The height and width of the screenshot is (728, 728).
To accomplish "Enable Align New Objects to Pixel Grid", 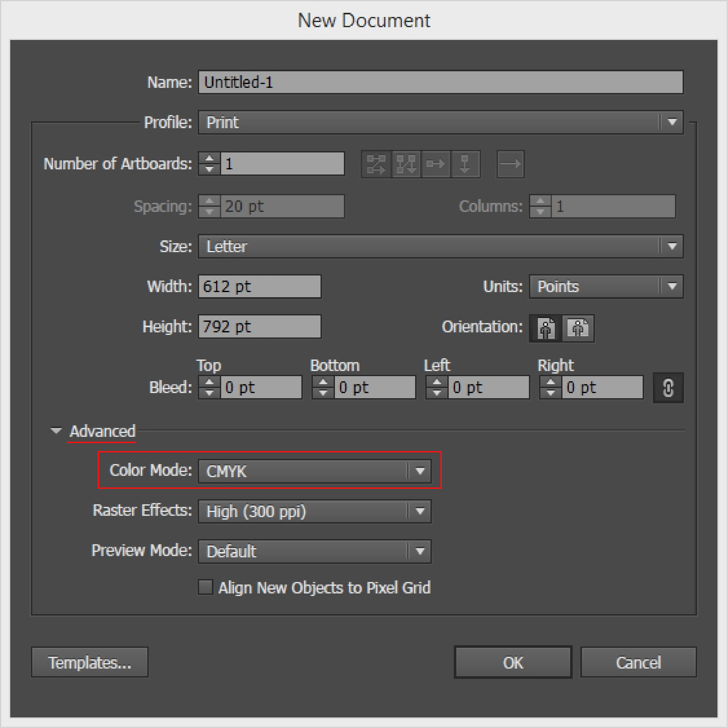I will pos(206,587).
